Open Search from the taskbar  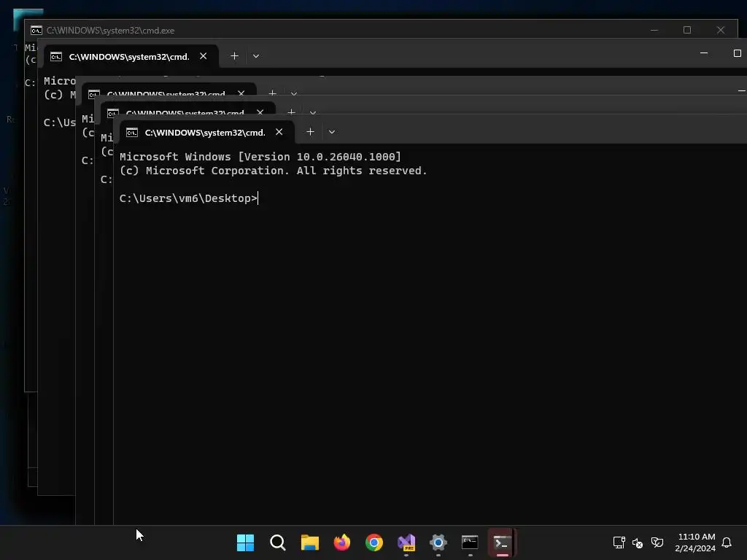[278, 542]
